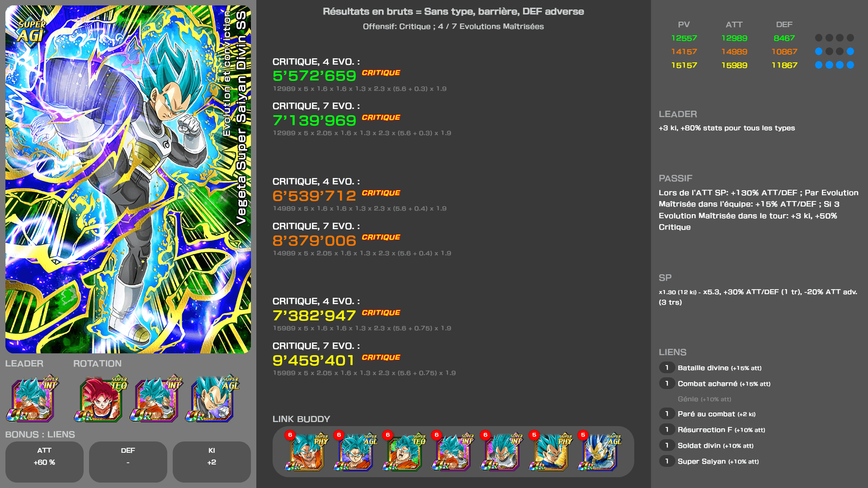The image size is (868, 488).
Task: Click the LIENS heading
Action: pos(672,352)
